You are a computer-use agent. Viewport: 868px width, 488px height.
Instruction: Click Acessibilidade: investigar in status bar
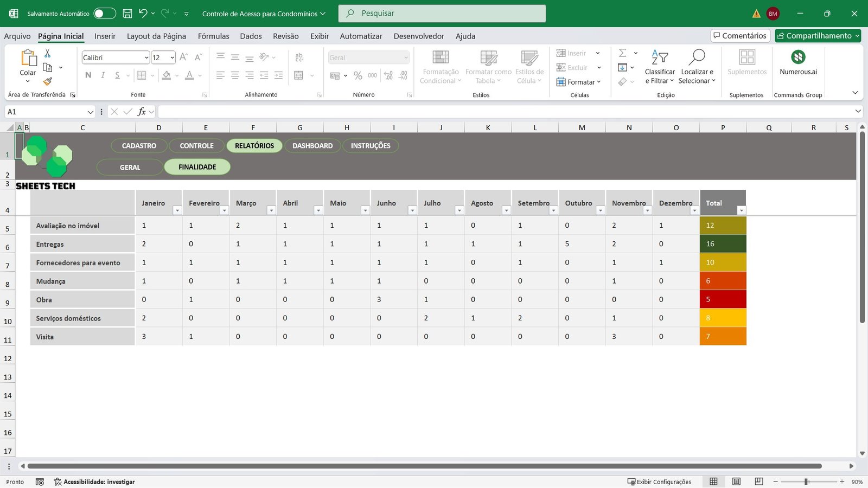pos(94,481)
